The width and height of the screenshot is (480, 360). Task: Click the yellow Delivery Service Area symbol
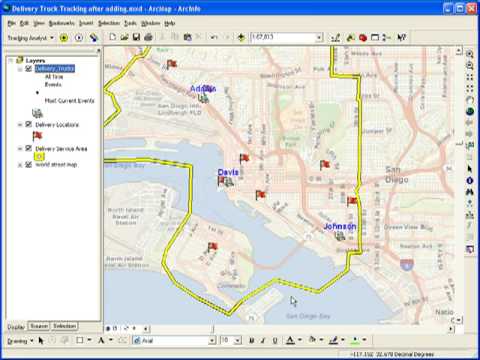pyautogui.click(x=39, y=156)
